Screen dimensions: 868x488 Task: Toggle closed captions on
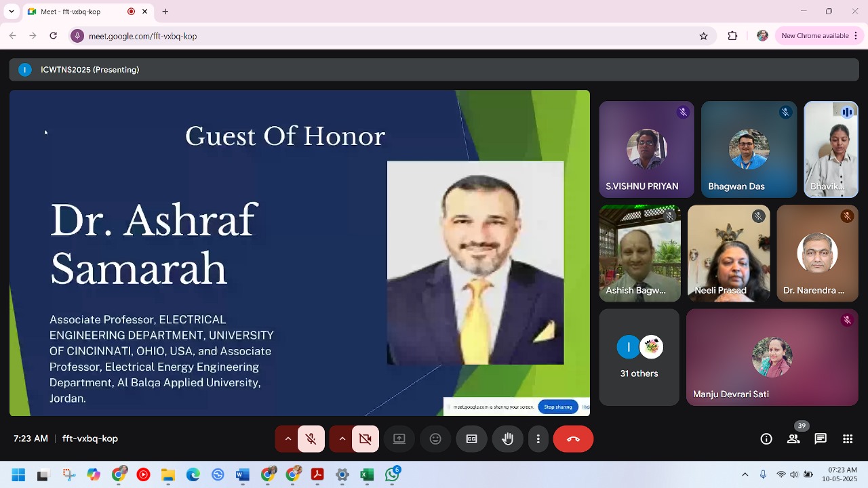[471, 439]
